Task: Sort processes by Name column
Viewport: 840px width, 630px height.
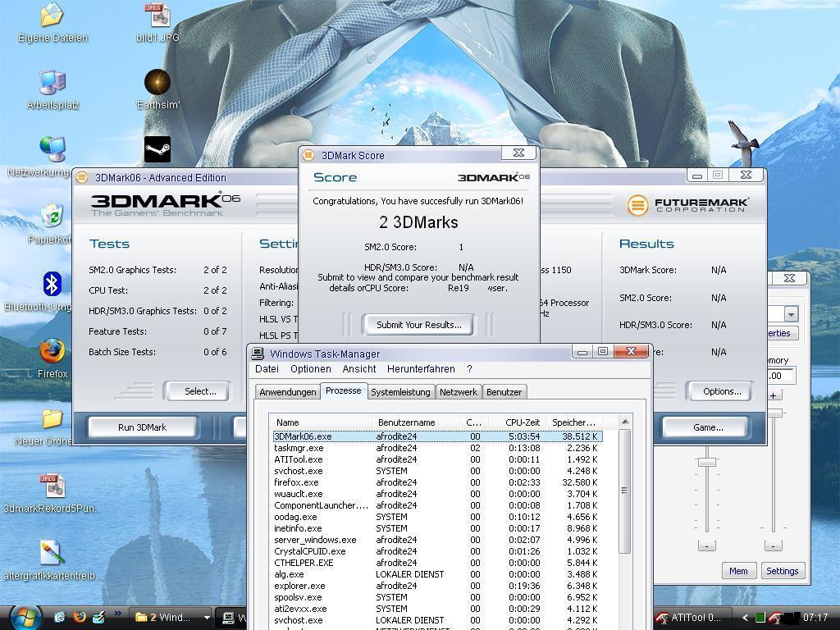Action: click(320, 422)
